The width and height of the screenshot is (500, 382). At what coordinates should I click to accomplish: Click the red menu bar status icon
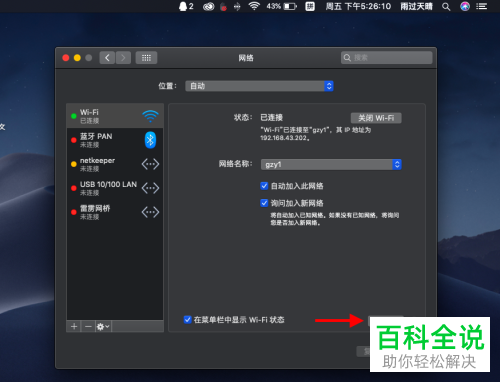point(223,6)
